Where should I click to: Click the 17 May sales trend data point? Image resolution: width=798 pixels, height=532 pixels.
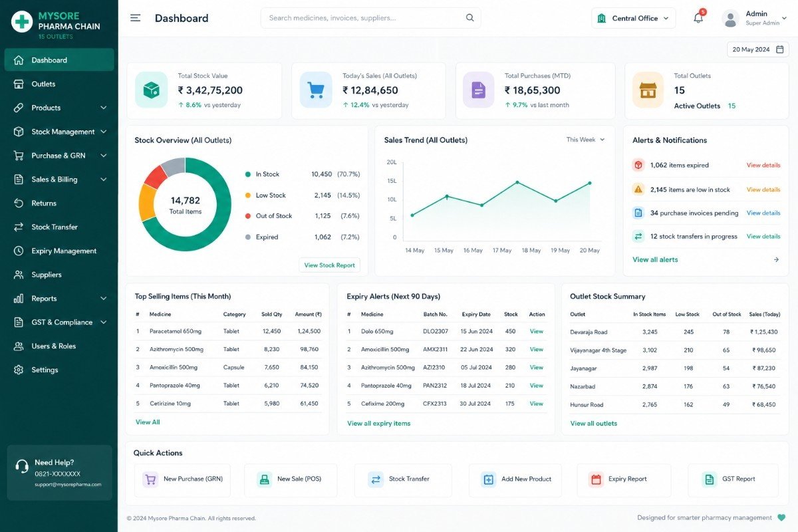point(517,182)
